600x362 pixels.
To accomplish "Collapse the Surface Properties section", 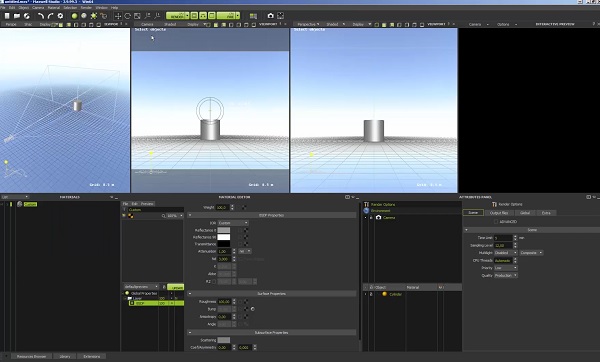I will (x=190, y=294).
